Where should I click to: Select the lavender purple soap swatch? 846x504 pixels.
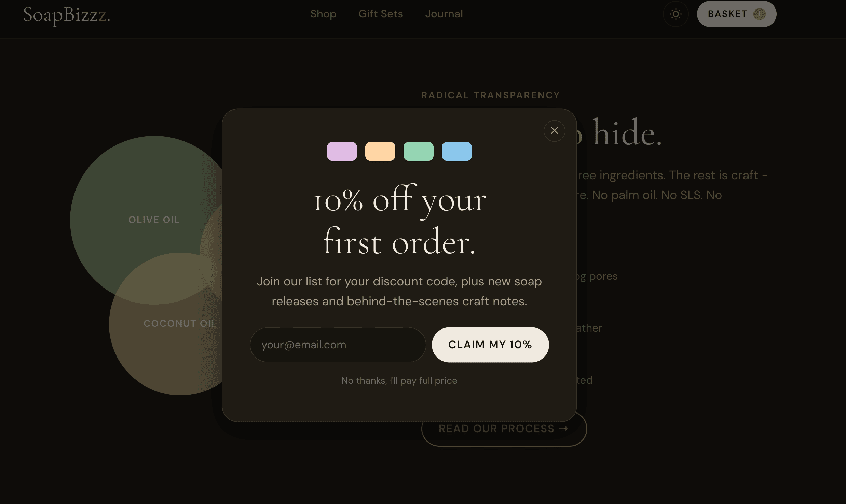pos(342,151)
